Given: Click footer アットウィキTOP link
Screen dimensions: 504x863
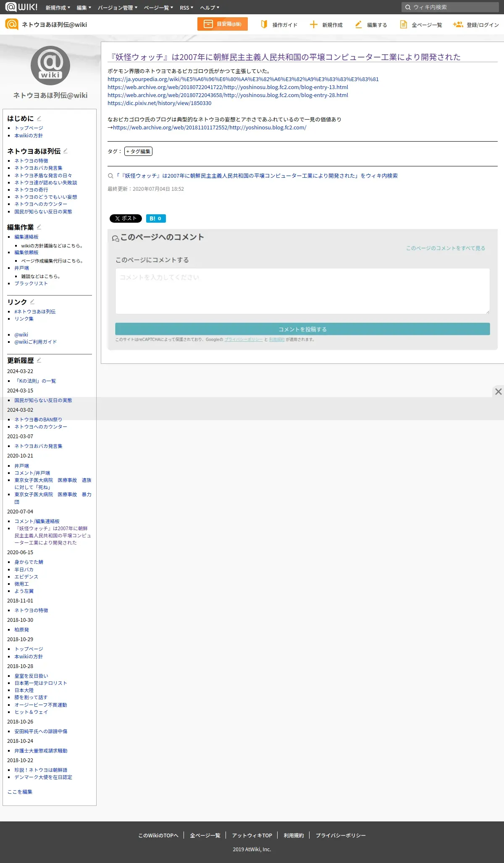Looking at the screenshot, I should coord(252,835).
